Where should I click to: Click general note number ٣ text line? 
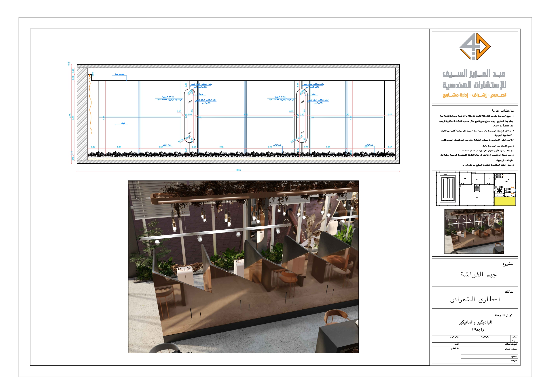[478, 140]
